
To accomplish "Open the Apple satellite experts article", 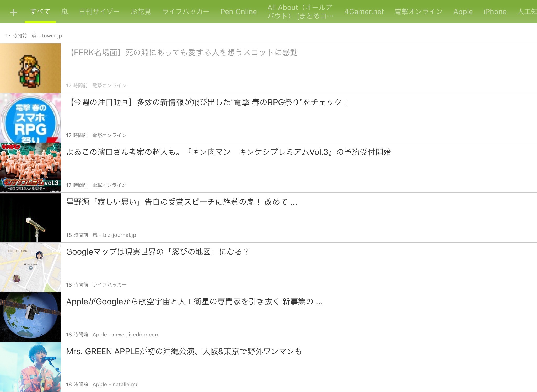I will 194,302.
